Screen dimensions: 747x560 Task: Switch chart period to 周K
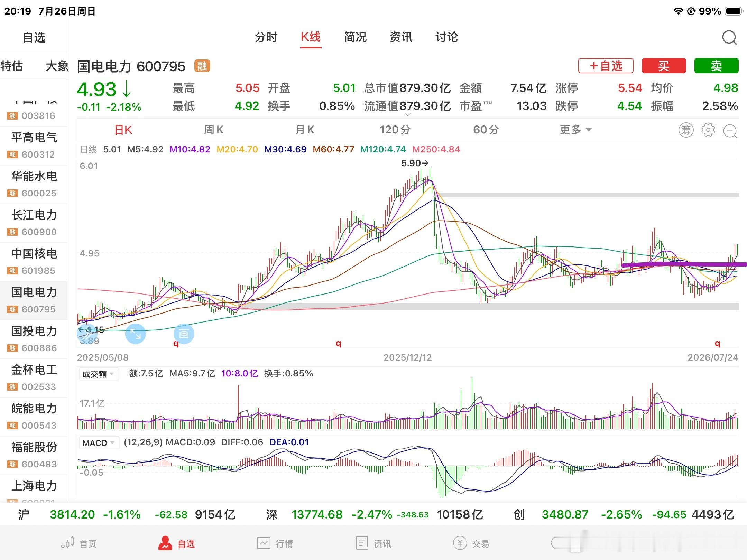pyautogui.click(x=214, y=130)
